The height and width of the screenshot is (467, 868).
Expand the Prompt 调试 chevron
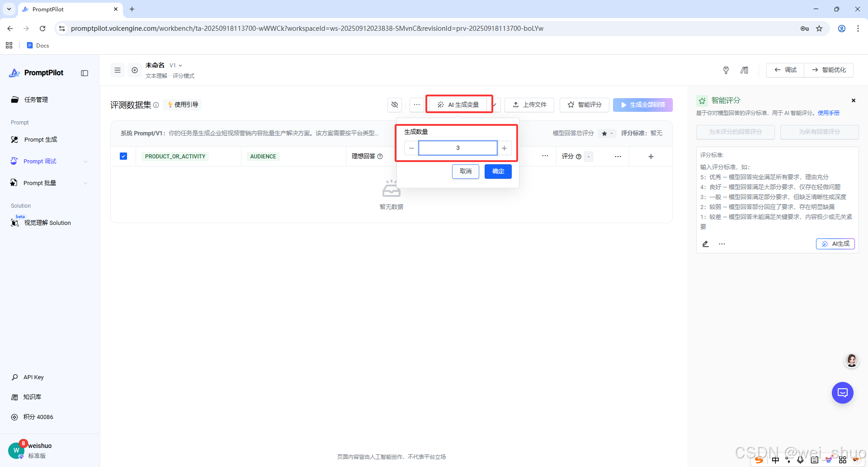85,162
